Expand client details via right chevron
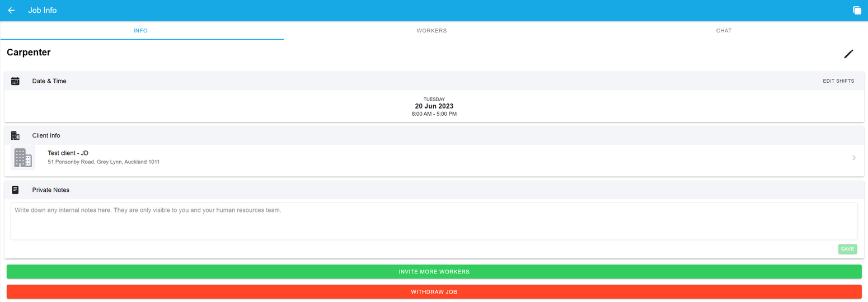This screenshot has height=302, width=868. [x=853, y=158]
